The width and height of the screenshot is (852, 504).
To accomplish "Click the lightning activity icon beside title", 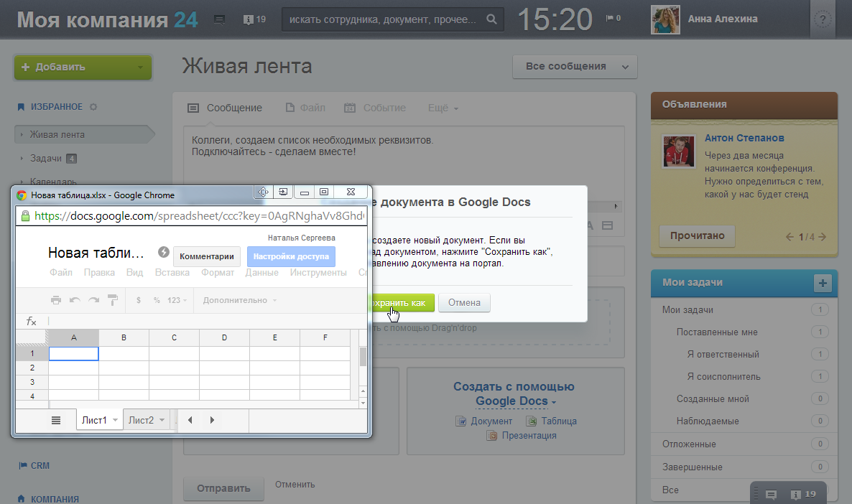I will tap(164, 252).
